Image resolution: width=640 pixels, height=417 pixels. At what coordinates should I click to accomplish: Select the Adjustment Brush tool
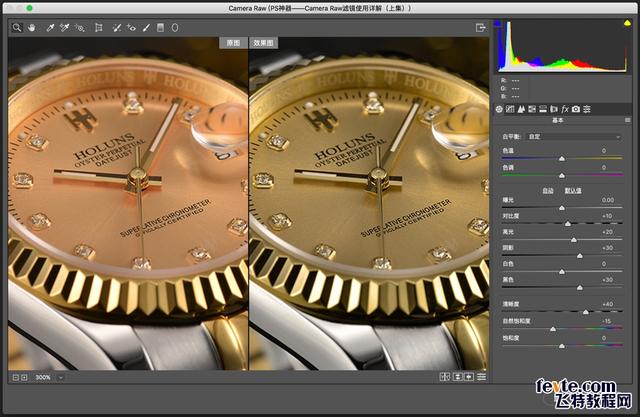tap(146, 28)
